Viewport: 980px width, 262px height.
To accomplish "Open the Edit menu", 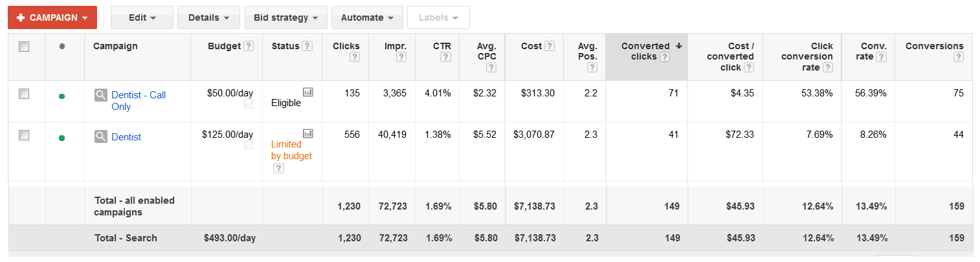I will (x=142, y=17).
